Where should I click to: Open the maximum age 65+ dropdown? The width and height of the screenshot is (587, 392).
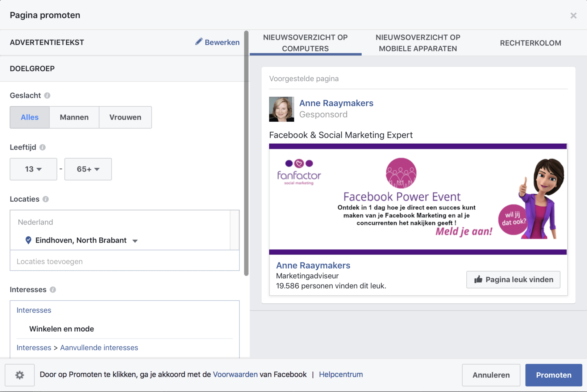[88, 169]
